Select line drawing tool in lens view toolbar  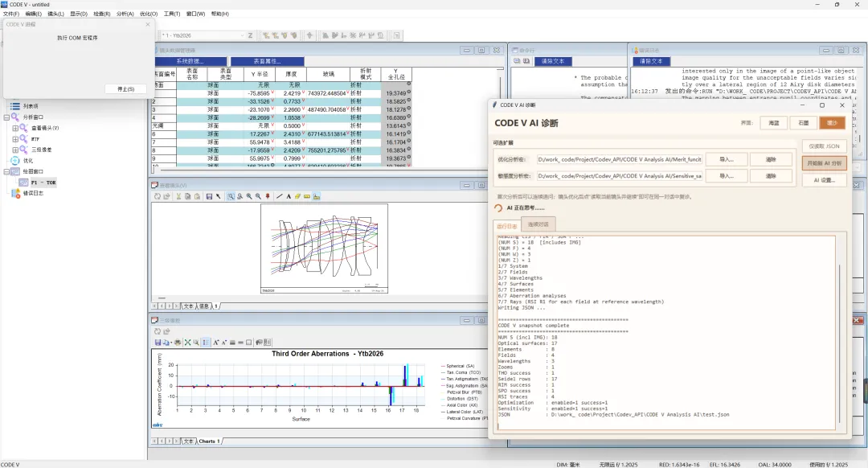point(280,197)
